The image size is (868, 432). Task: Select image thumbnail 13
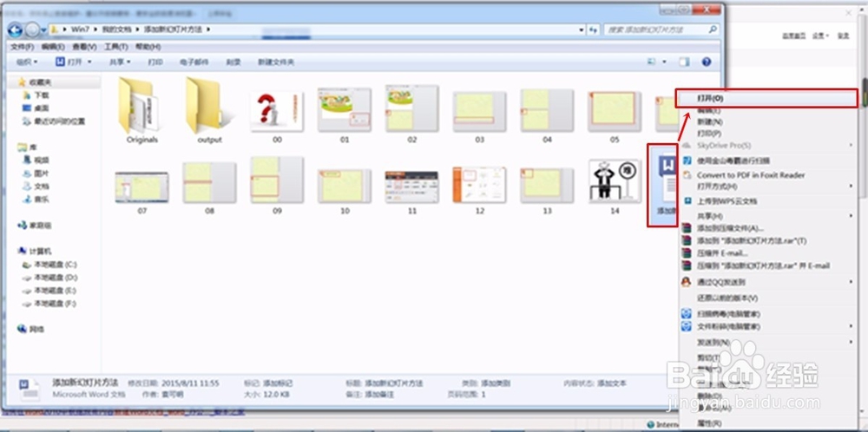[x=547, y=186]
